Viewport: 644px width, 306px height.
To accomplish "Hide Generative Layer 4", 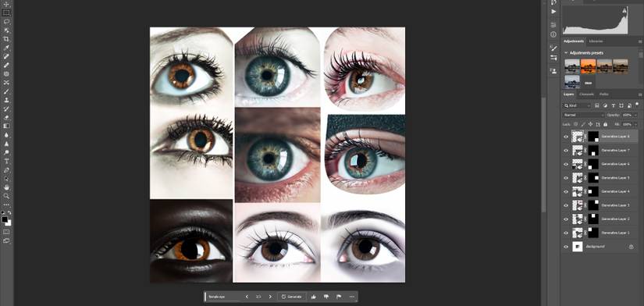I will pos(566,191).
